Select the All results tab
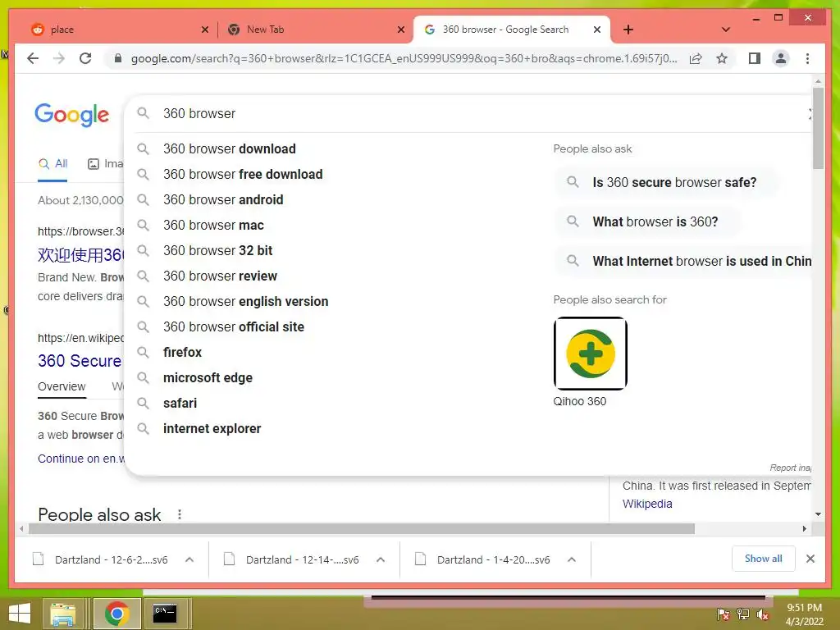The height and width of the screenshot is (630, 840). click(52, 164)
